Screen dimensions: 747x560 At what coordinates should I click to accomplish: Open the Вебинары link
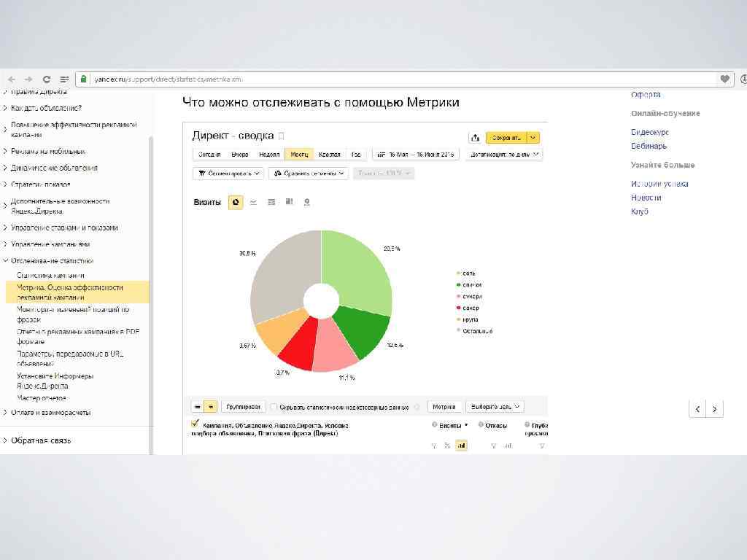point(649,146)
